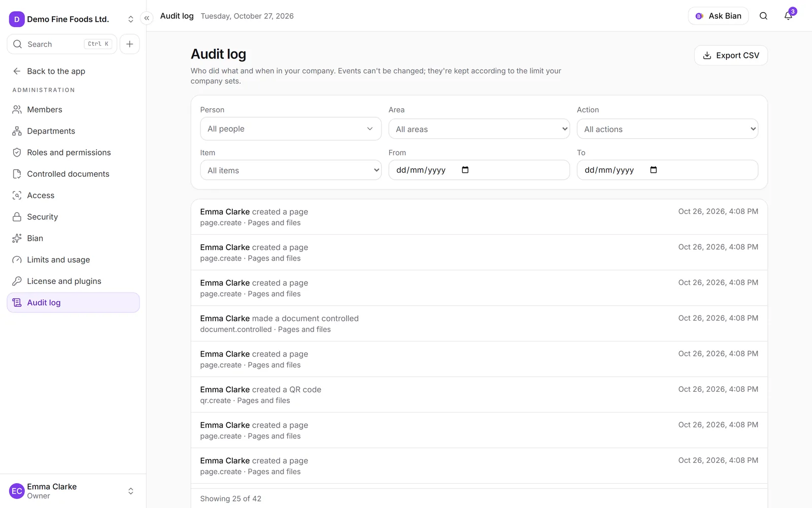The width and height of the screenshot is (812, 508).
Task: Click the Departments org-chart icon
Action: click(17, 131)
